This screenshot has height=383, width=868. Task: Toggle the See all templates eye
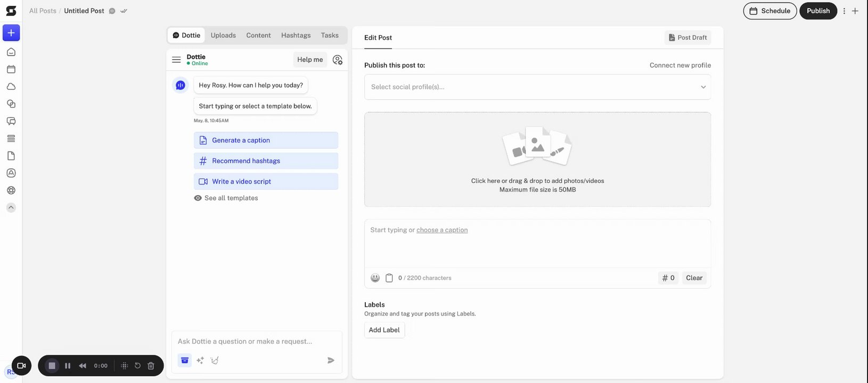click(198, 198)
